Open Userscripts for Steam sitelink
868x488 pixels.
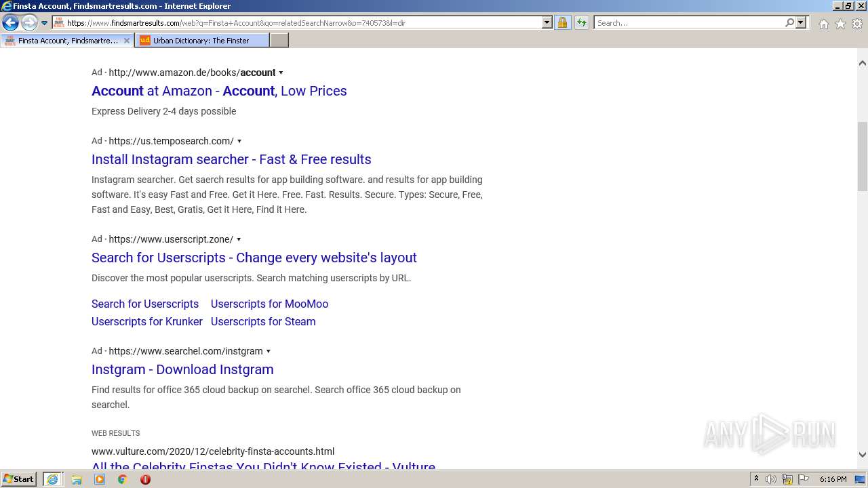pos(263,321)
